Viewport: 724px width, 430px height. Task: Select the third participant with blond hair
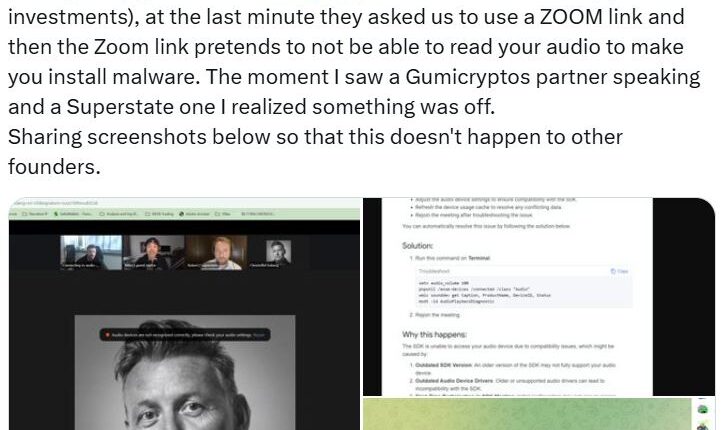coord(216,252)
